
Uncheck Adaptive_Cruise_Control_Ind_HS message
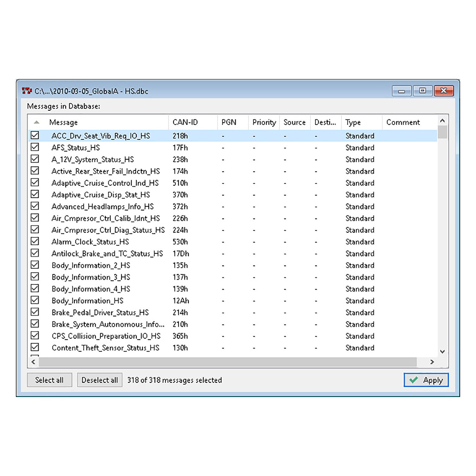pos(36,183)
